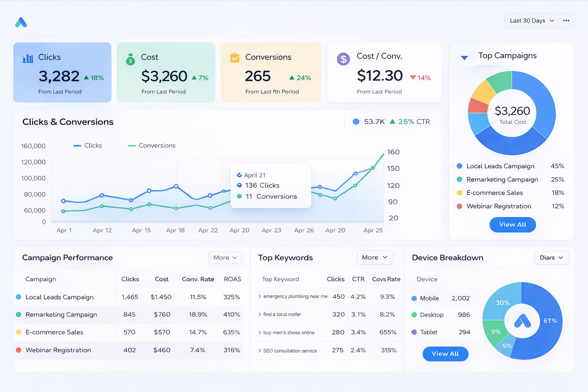Toggle the Clicks series in chart legend
This screenshot has height=392, width=588.
pyautogui.click(x=88, y=145)
